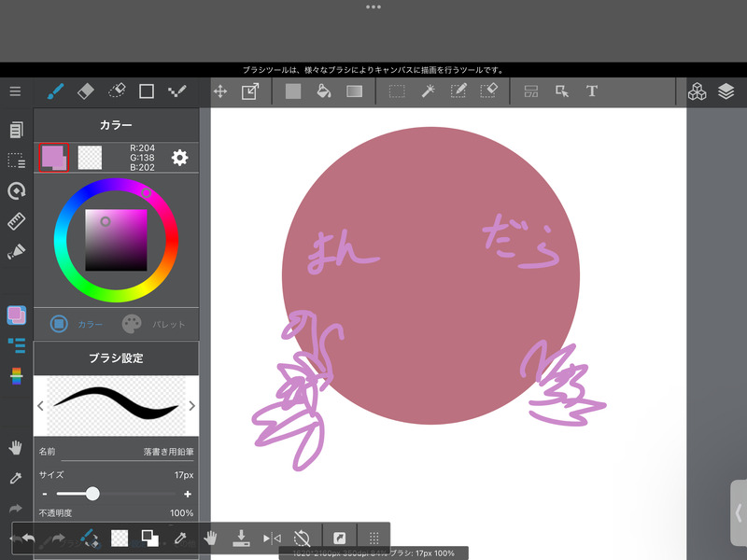Select the dot polyline tool
The image size is (747, 560).
tap(176, 91)
